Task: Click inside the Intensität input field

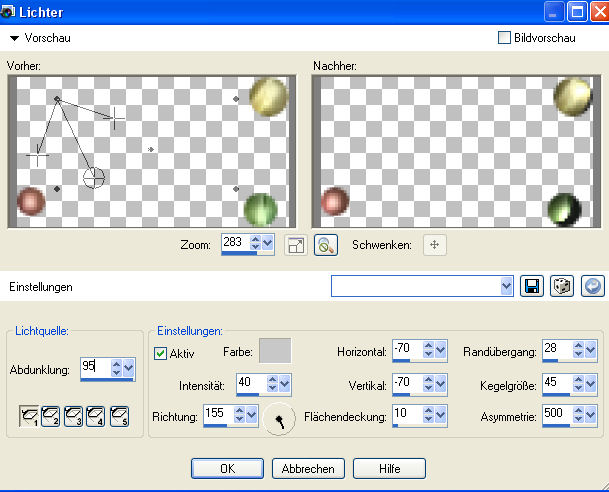Action: pos(250,383)
